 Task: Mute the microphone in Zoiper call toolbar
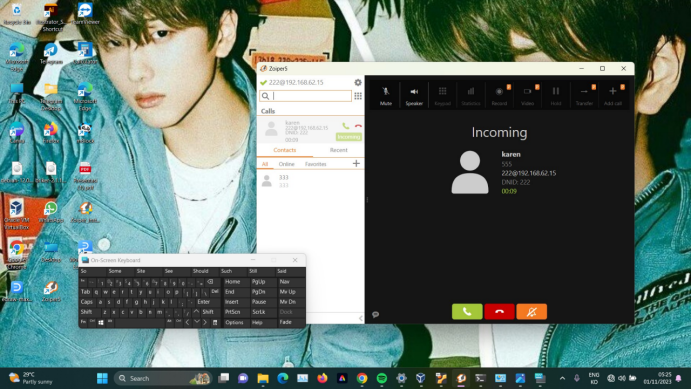[x=386, y=95]
